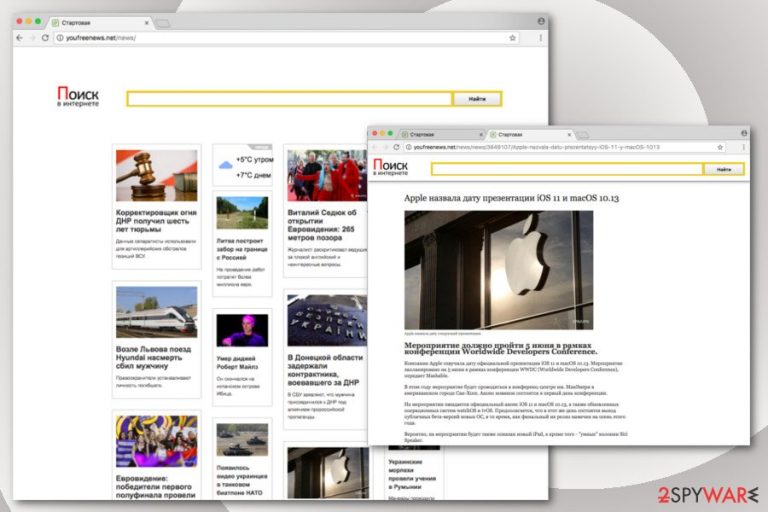The width and height of the screenshot is (768, 512).
Task: Click article title Apple назвала дату презентации
Action: (x=511, y=198)
